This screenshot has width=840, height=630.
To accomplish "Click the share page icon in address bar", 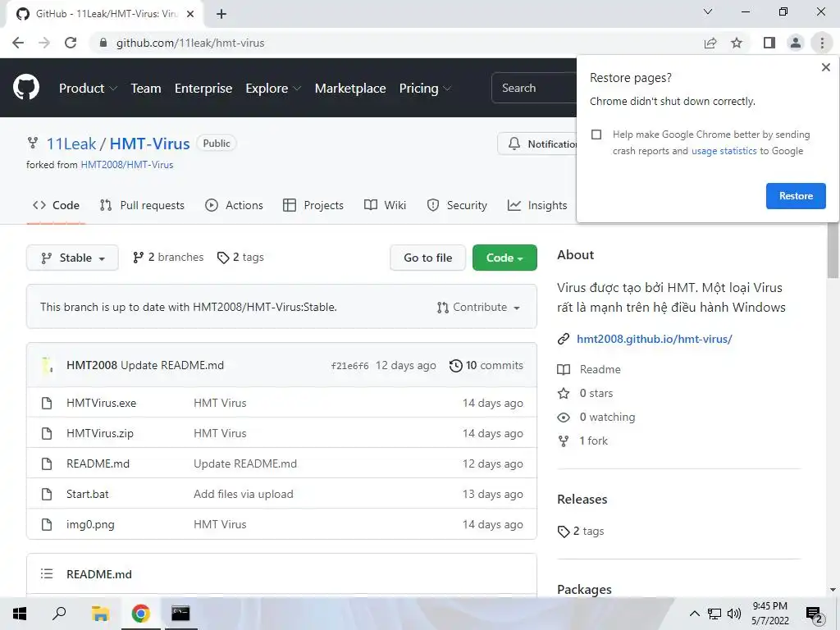I will [x=710, y=43].
